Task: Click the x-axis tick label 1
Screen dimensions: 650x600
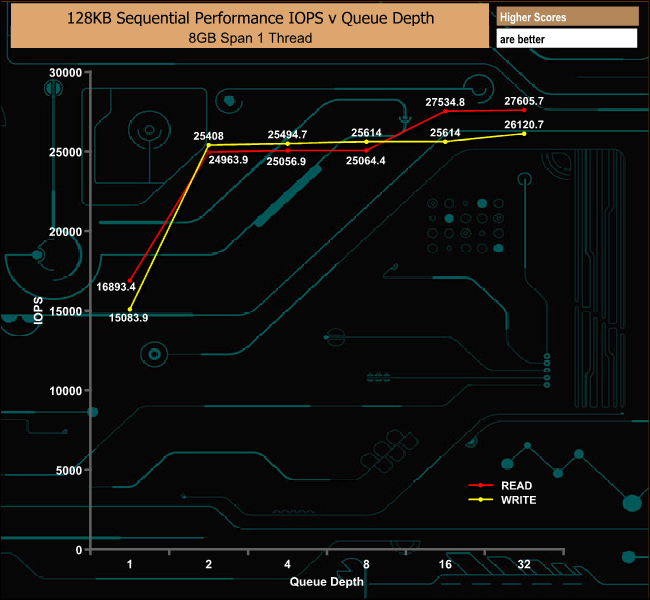Action: (130, 564)
